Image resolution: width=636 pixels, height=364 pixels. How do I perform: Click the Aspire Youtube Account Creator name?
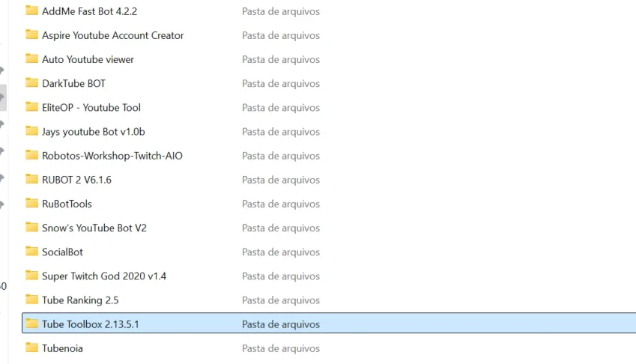113,35
